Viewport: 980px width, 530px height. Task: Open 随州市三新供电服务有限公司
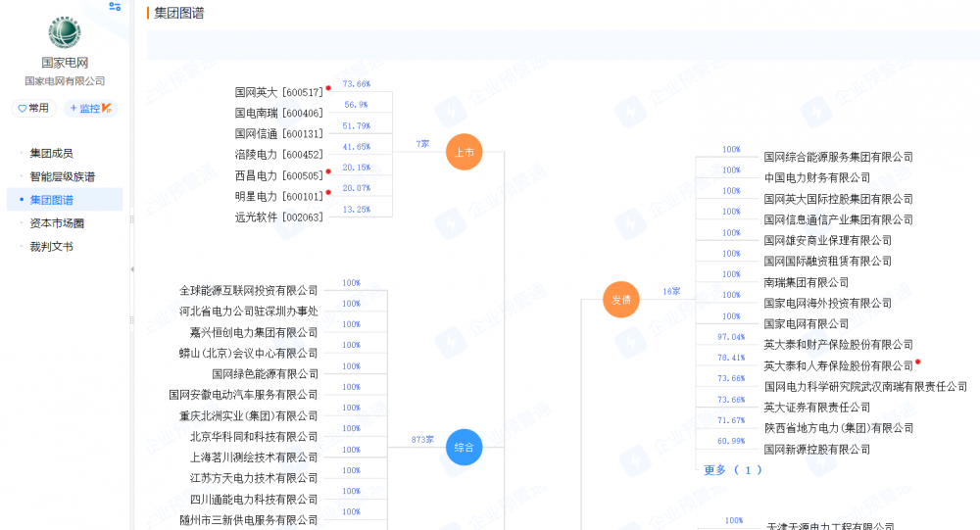click(248, 520)
